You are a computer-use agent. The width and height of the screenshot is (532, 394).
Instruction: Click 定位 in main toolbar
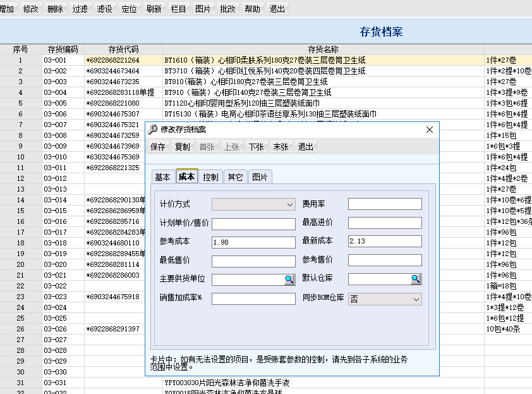point(130,9)
